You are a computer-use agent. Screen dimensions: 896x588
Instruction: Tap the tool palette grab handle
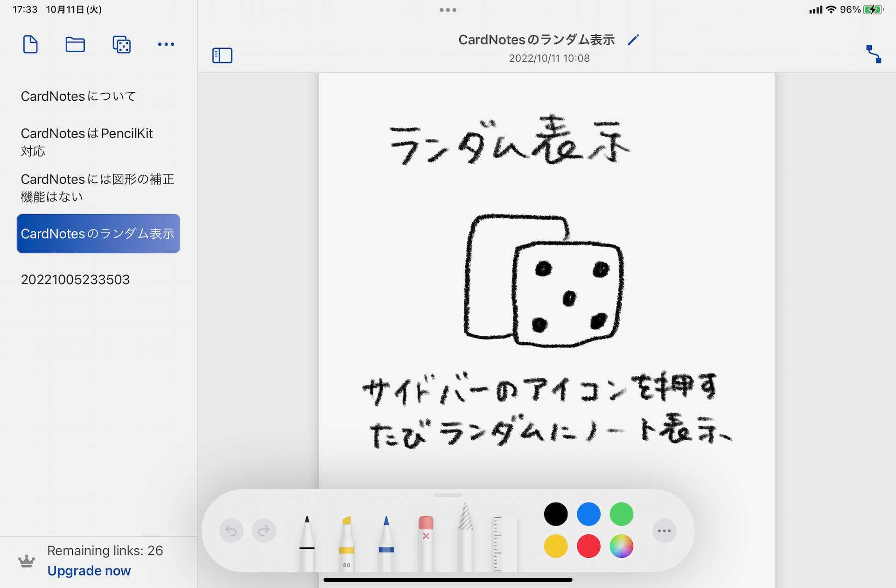tap(448, 495)
